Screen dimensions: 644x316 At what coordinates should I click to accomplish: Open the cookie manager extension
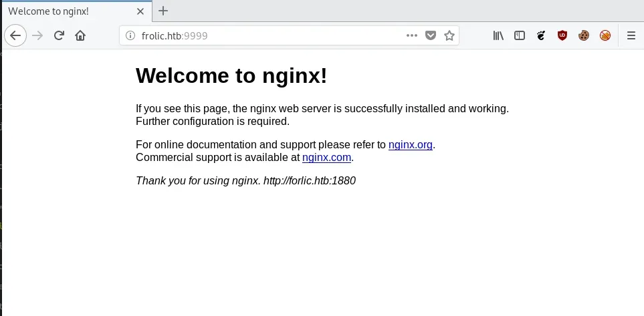[x=584, y=36]
